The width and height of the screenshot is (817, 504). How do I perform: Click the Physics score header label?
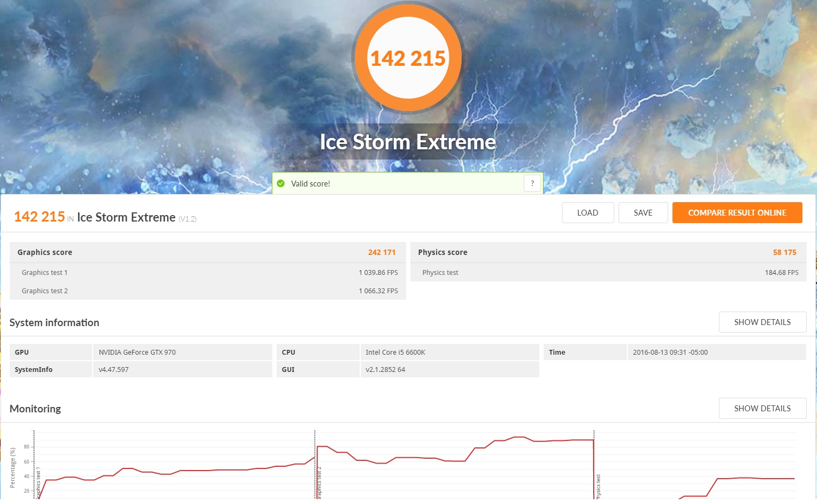pos(443,252)
